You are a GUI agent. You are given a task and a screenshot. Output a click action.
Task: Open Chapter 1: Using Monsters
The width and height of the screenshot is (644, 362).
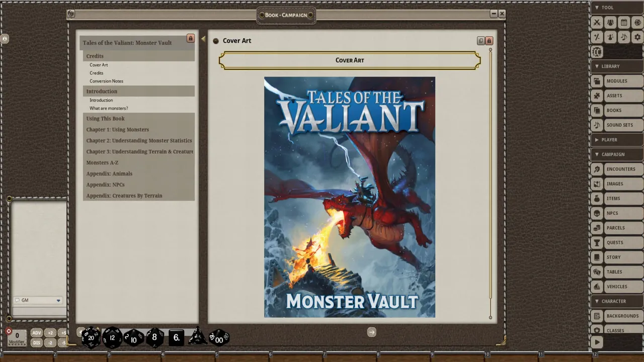(x=139, y=130)
